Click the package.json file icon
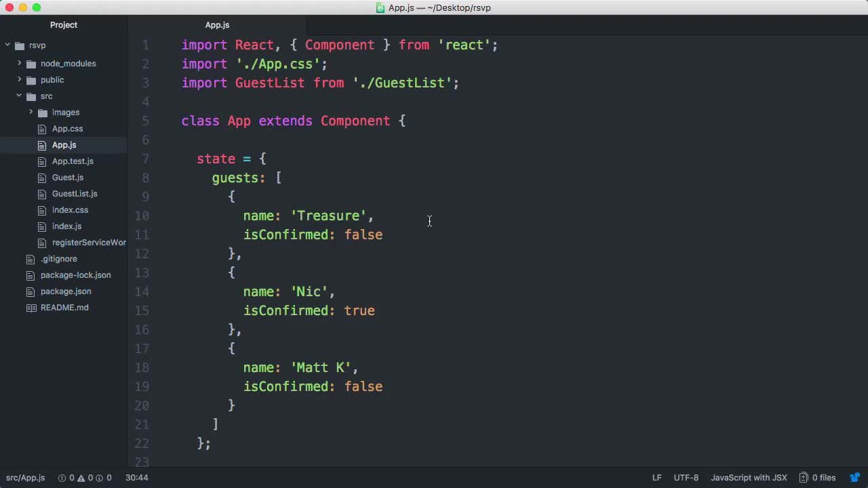The height and width of the screenshot is (488, 868). (x=29, y=291)
